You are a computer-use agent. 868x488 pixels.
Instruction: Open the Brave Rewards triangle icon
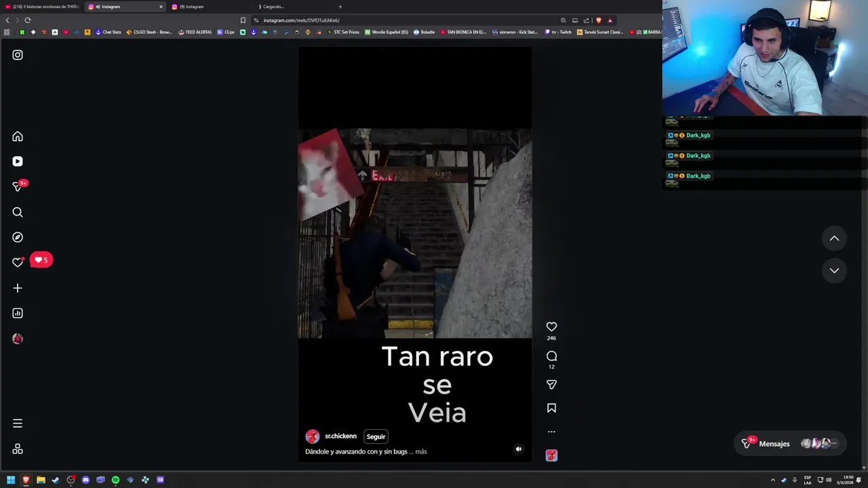[x=610, y=20]
